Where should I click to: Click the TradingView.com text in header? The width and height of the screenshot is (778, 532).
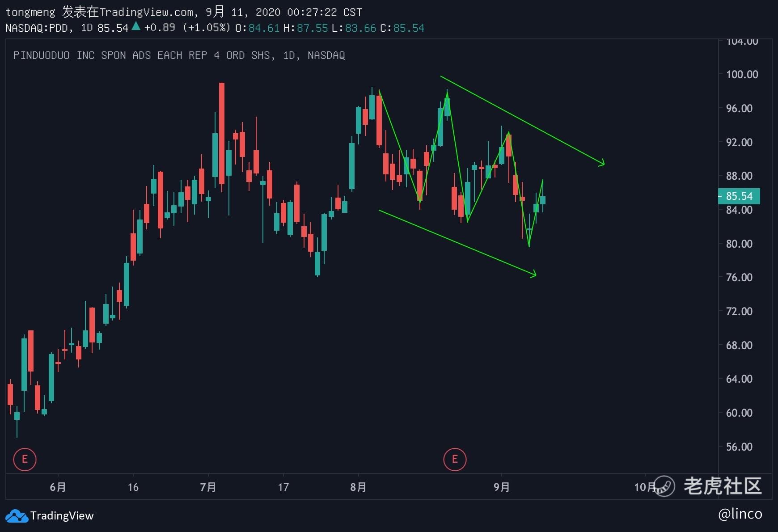(x=147, y=12)
